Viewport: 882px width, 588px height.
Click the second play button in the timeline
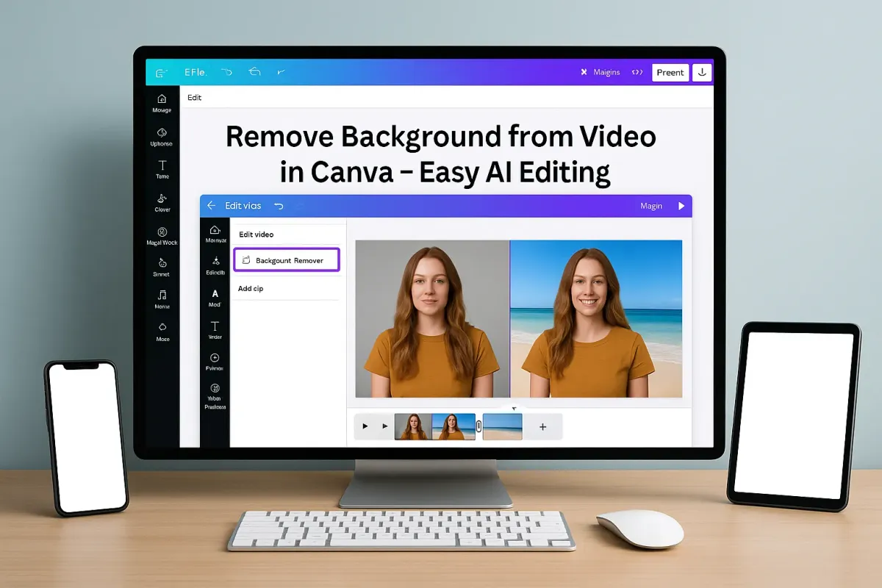coord(384,426)
